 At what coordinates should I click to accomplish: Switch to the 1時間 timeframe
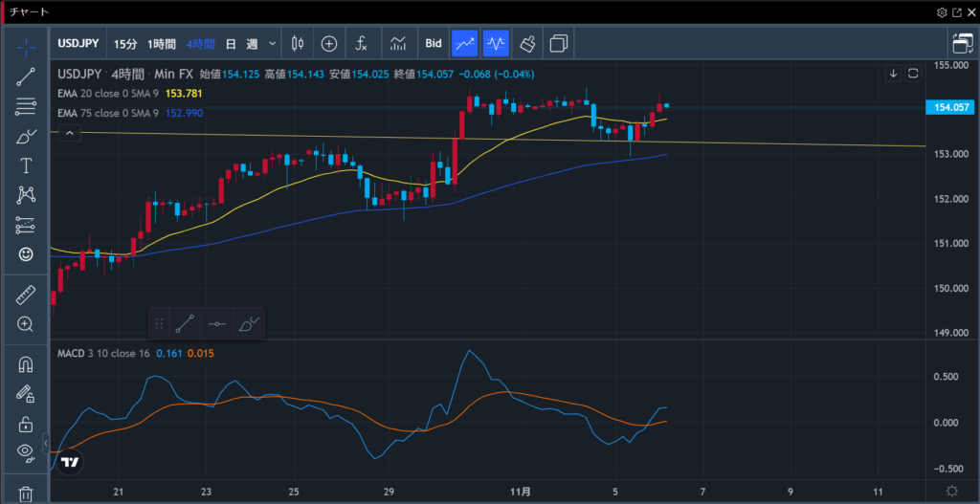pyautogui.click(x=161, y=44)
